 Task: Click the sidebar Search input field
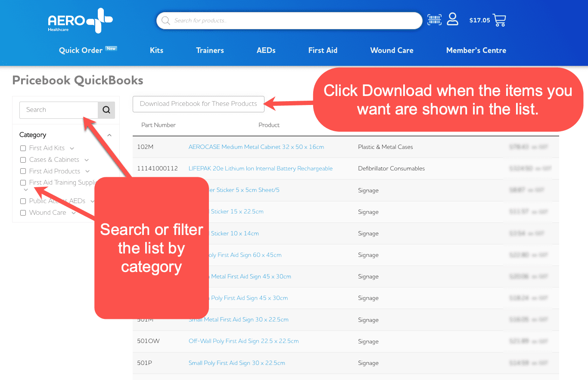(59, 110)
